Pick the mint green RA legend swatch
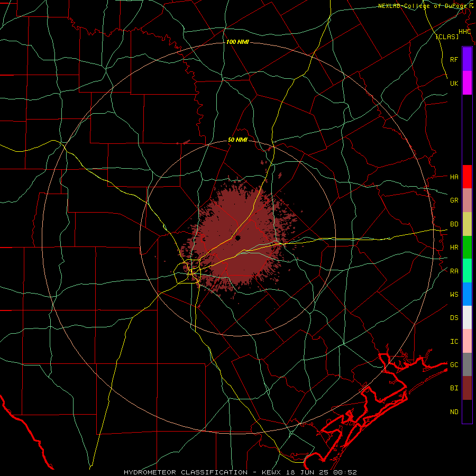Viewport: 476px width, 476px height. (x=467, y=271)
